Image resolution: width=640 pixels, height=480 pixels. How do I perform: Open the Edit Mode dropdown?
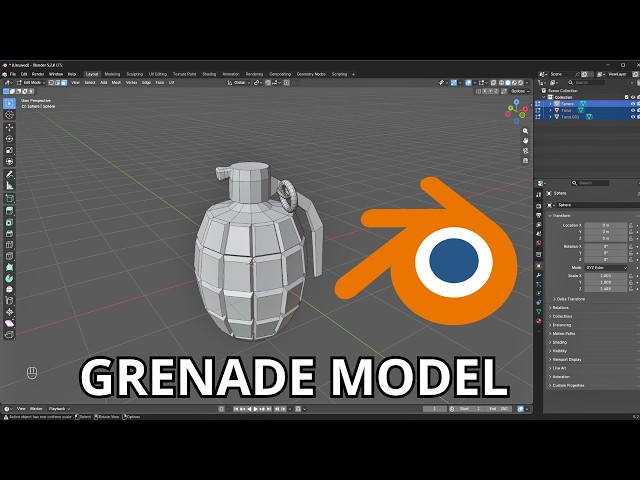[x=31, y=82]
